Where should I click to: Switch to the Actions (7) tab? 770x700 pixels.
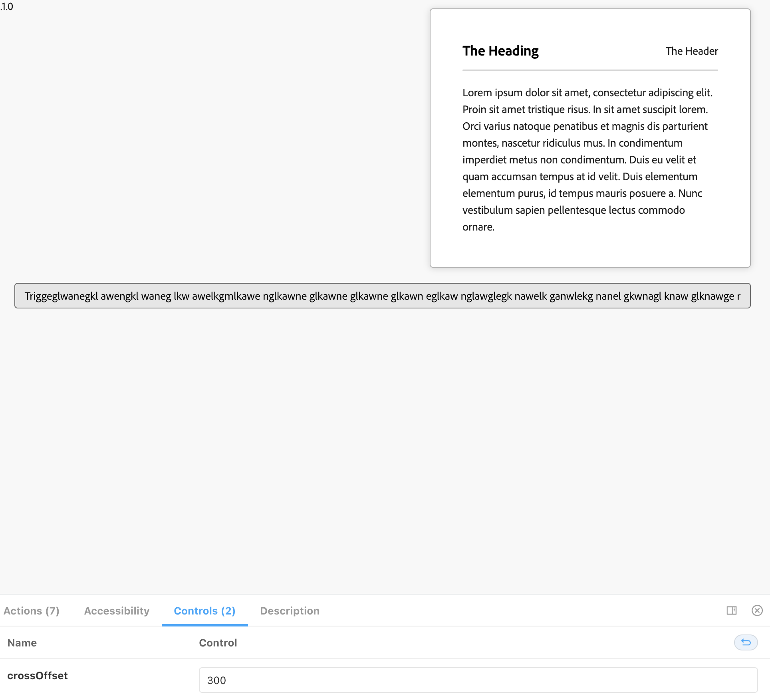coord(32,611)
